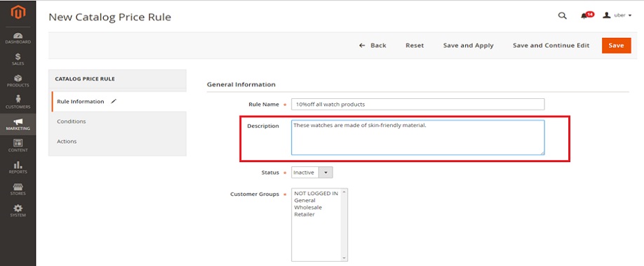Click the Magento logo icon
The image size is (644, 266).
[x=18, y=13]
